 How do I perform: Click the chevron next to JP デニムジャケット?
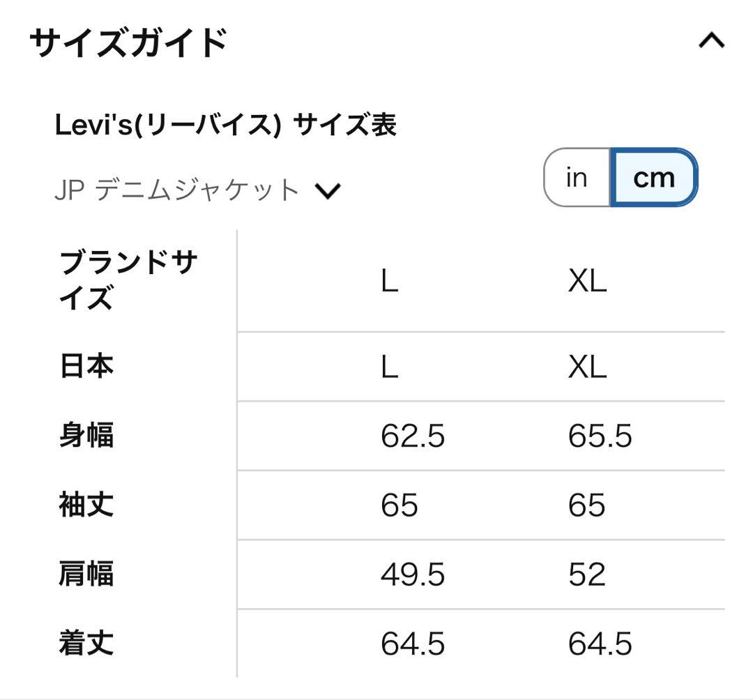(x=328, y=189)
